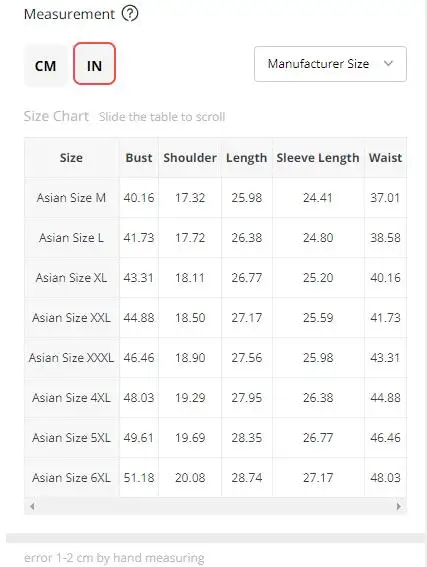The image size is (427, 567).
Task: Select the Asian Size XL row label
Action: (71, 278)
